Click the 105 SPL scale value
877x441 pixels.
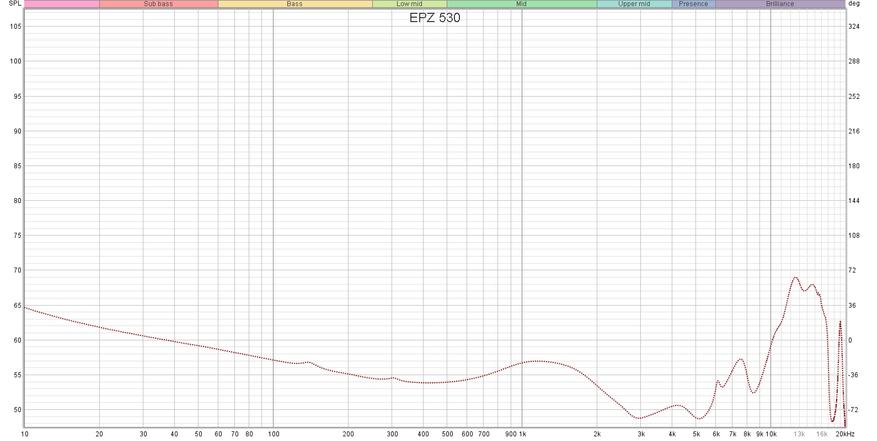pos(16,26)
